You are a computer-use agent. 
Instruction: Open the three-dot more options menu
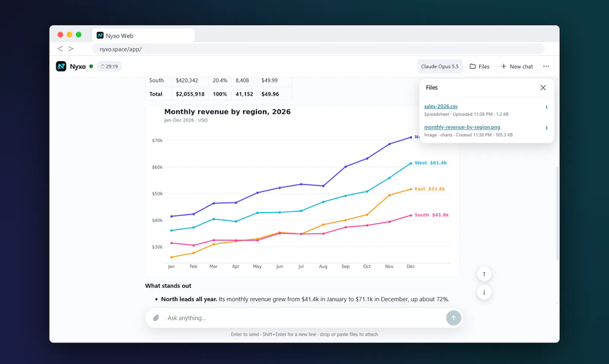click(546, 66)
